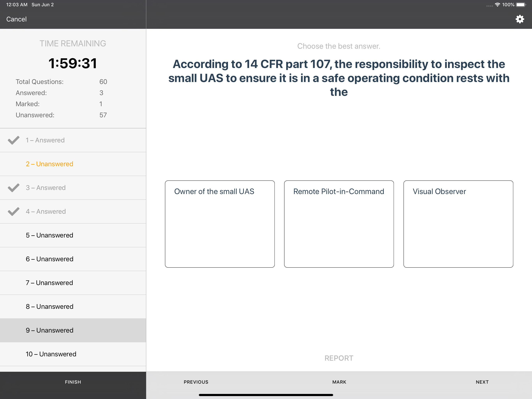The width and height of the screenshot is (532, 399).
Task: Advance to the next question
Action: [x=482, y=382]
